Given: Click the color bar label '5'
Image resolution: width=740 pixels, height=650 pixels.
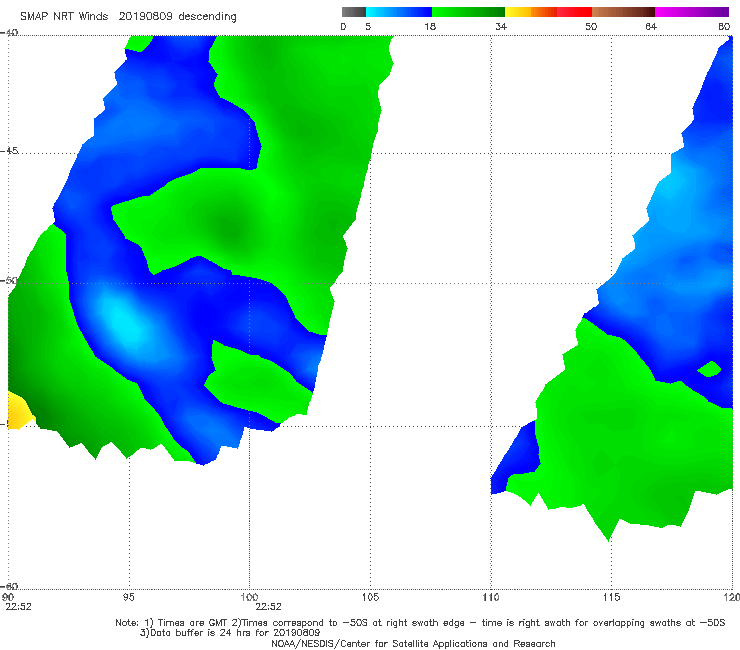Looking at the screenshot, I should (368, 26).
